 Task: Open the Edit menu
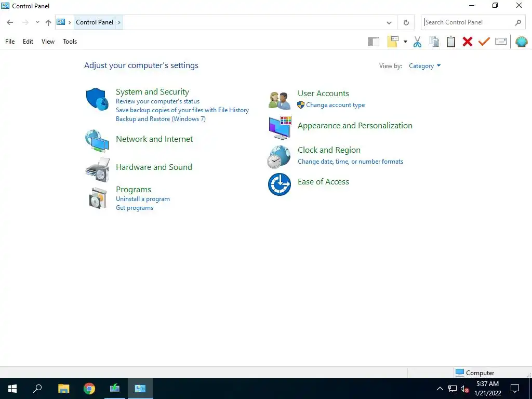[28, 42]
